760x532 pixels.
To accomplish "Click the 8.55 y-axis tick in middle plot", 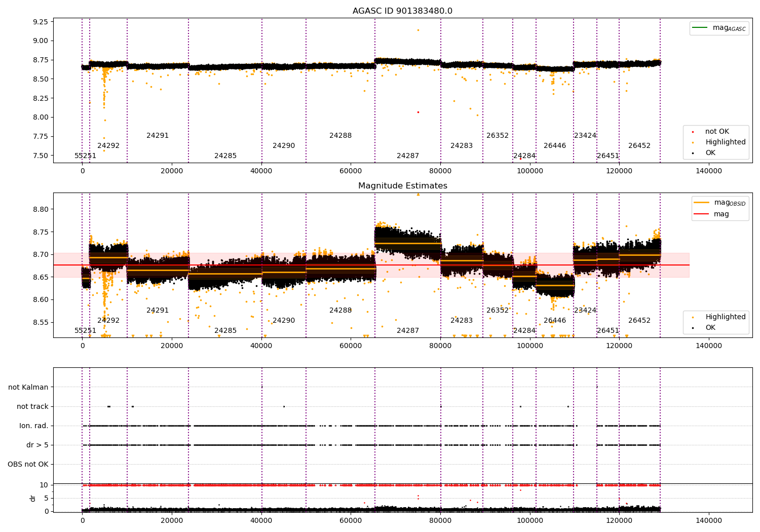I will pos(40,322).
